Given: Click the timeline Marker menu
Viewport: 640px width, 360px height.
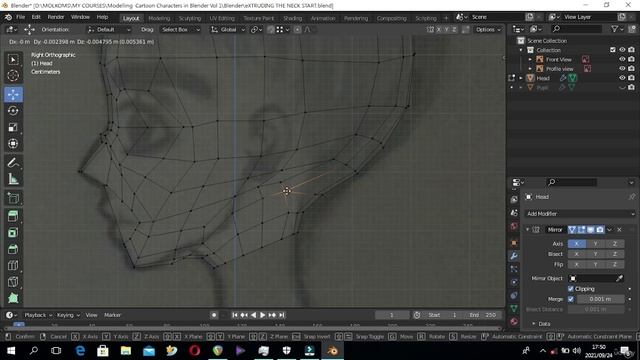Looking at the screenshot, I should point(112,315).
